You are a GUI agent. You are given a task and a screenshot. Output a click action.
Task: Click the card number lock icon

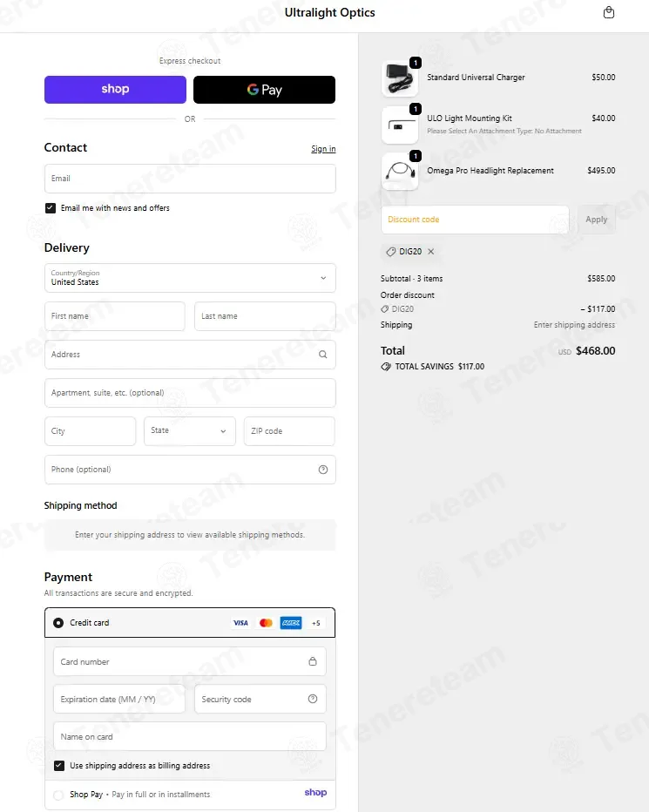313,661
